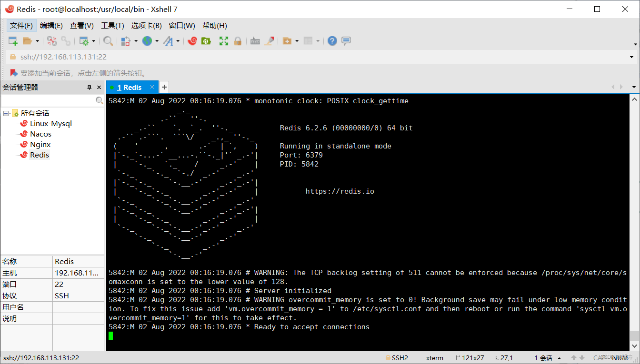
Task: Open session properties via the gear icon
Action: click(x=85, y=41)
